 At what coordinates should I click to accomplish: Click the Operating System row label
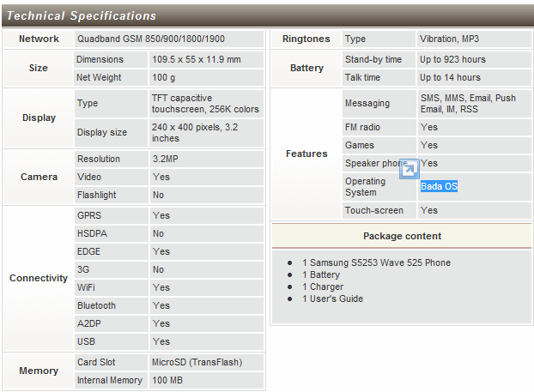coord(365,187)
